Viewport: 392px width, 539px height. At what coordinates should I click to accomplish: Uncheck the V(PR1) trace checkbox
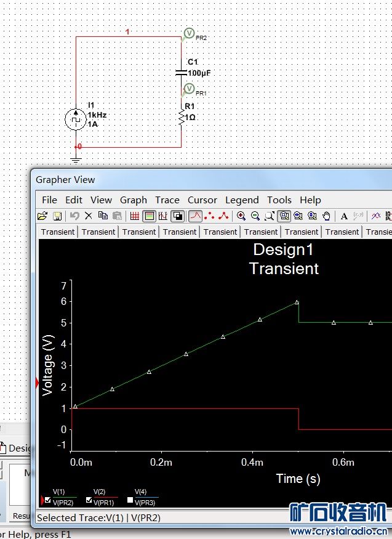[89, 500]
